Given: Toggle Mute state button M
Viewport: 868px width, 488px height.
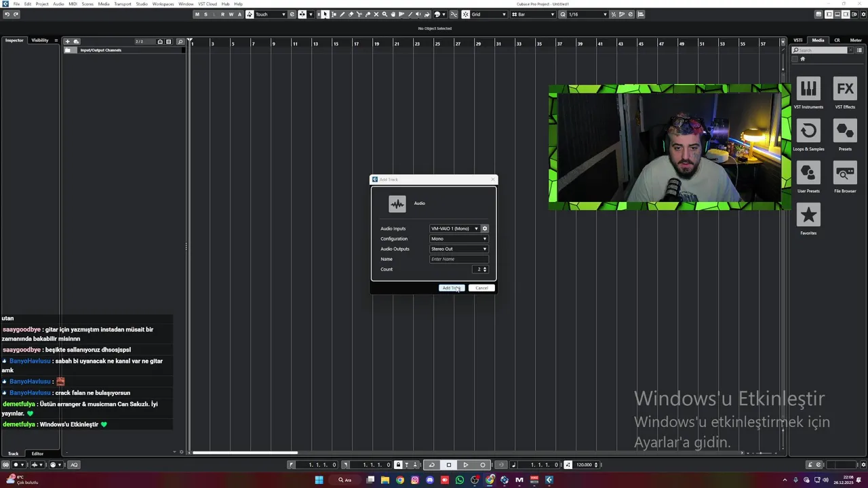Looking at the screenshot, I should 197,14.
